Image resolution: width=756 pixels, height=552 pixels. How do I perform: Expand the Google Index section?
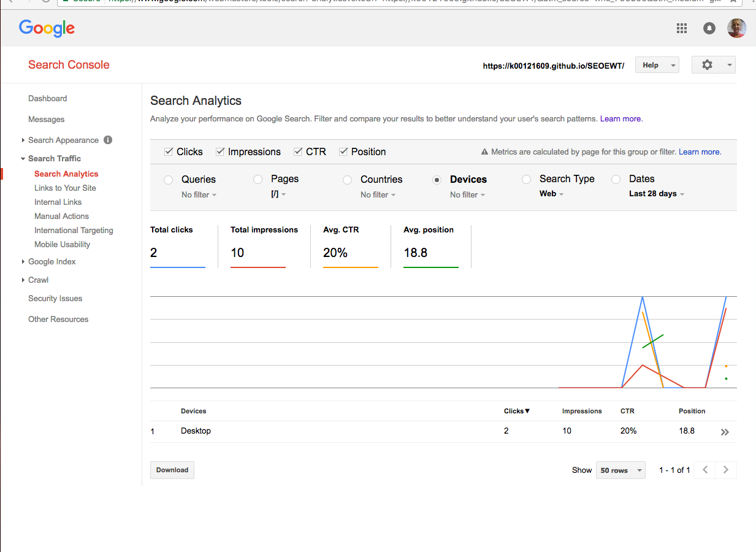(x=23, y=262)
